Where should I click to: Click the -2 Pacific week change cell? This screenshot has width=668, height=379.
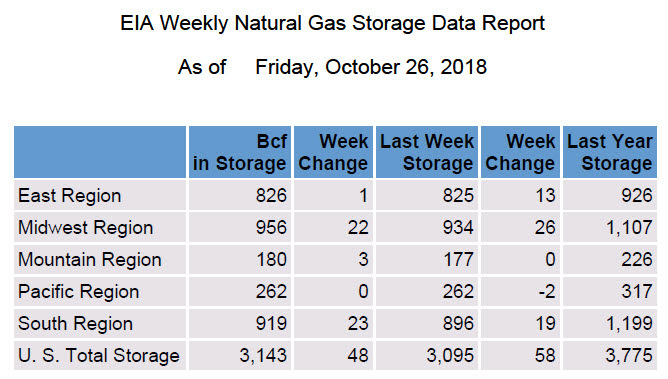coord(520,292)
